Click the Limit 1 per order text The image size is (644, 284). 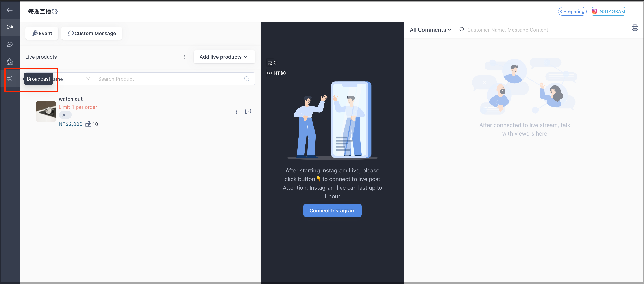click(78, 107)
